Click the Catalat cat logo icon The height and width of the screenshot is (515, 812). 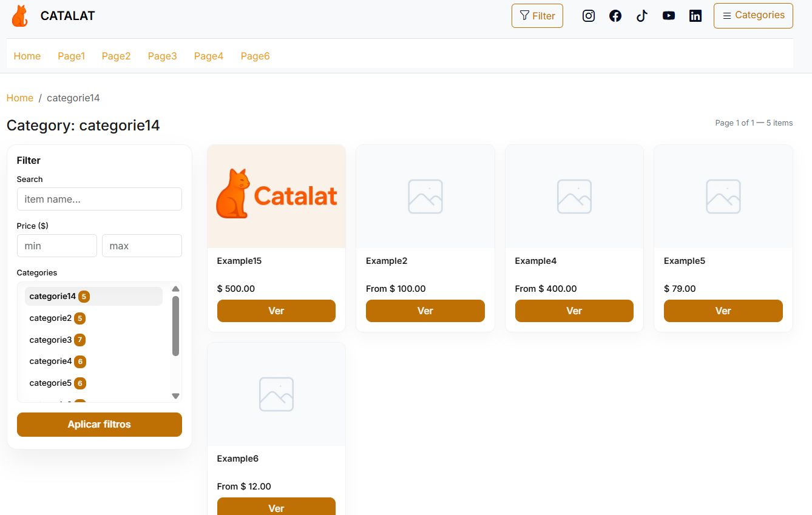click(x=20, y=16)
